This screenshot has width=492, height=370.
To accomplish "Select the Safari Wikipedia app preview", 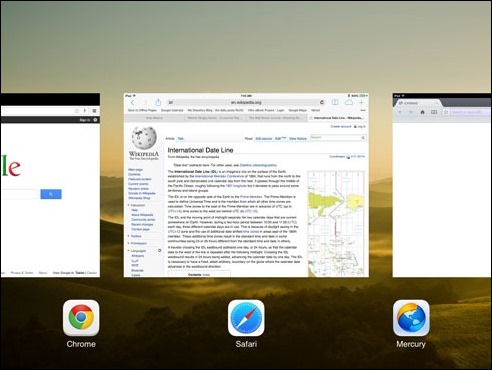I will (246, 185).
